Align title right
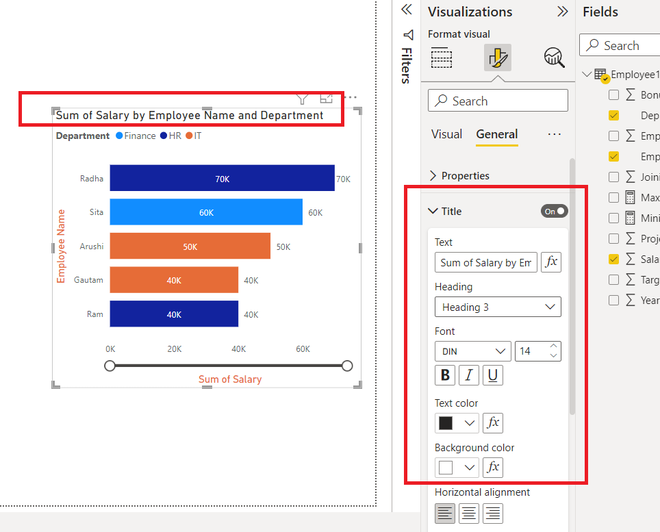This screenshot has width=660, height=532. pyautogui.click(x=493, y=513)
